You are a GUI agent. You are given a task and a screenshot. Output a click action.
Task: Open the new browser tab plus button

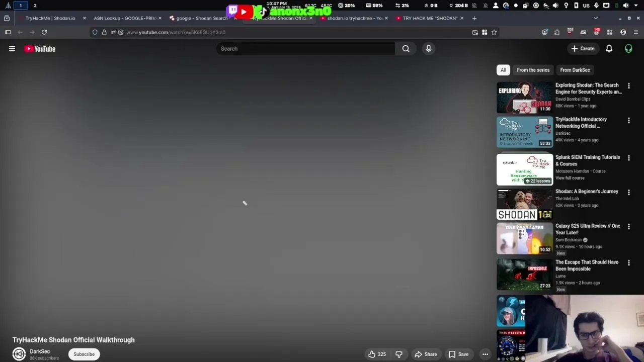click(474, 18)
